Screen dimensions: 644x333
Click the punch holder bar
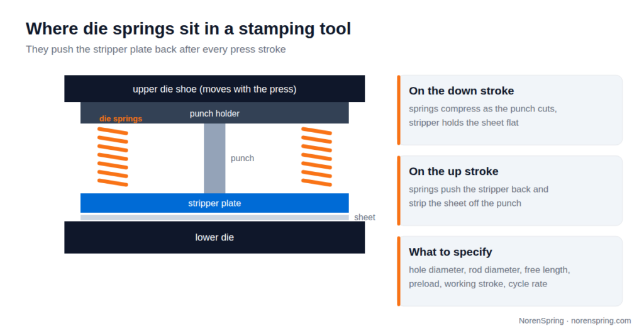tap(214, 113)
